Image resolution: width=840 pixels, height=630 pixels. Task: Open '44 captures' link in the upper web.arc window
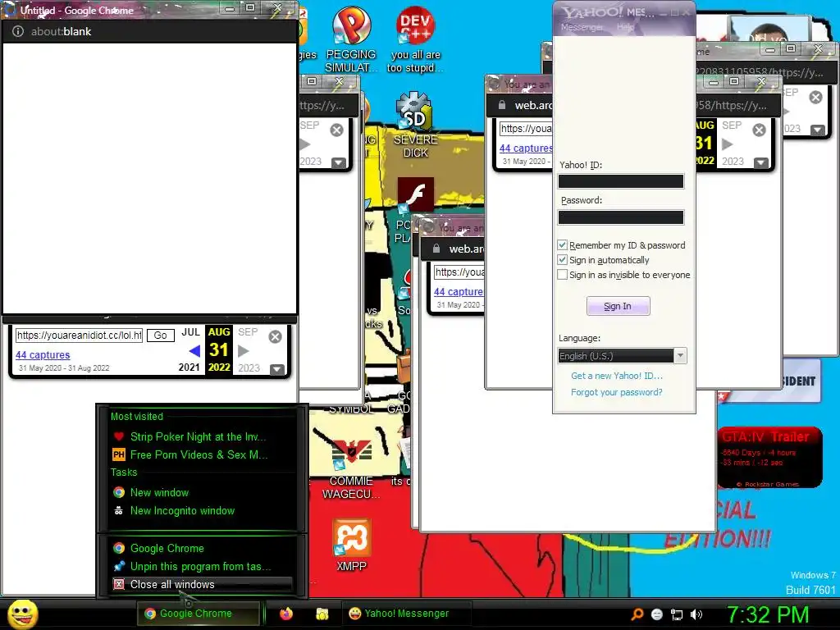[x=526, y=148]
